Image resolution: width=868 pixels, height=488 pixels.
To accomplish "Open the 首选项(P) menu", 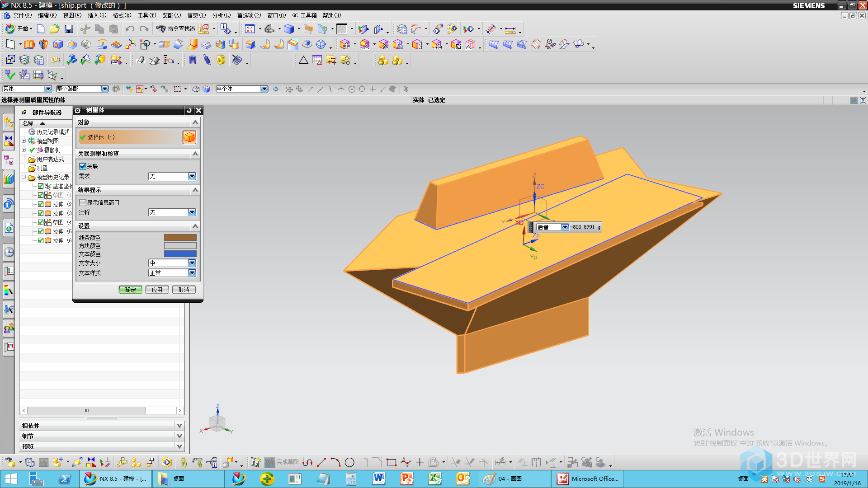I will tap(249, 15).
